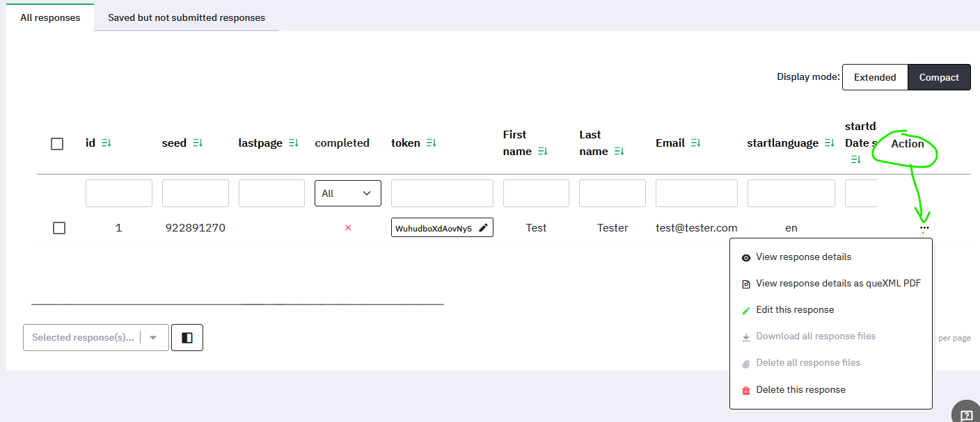This screenshot has height=422, width=980.
Task: Click Delete this response
Action: (x=800, y=390)
